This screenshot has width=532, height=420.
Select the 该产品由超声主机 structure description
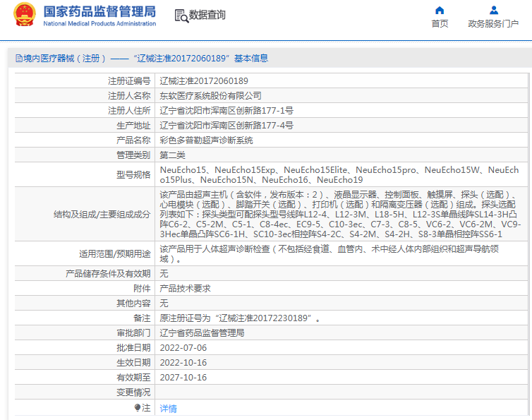(341, 215)
